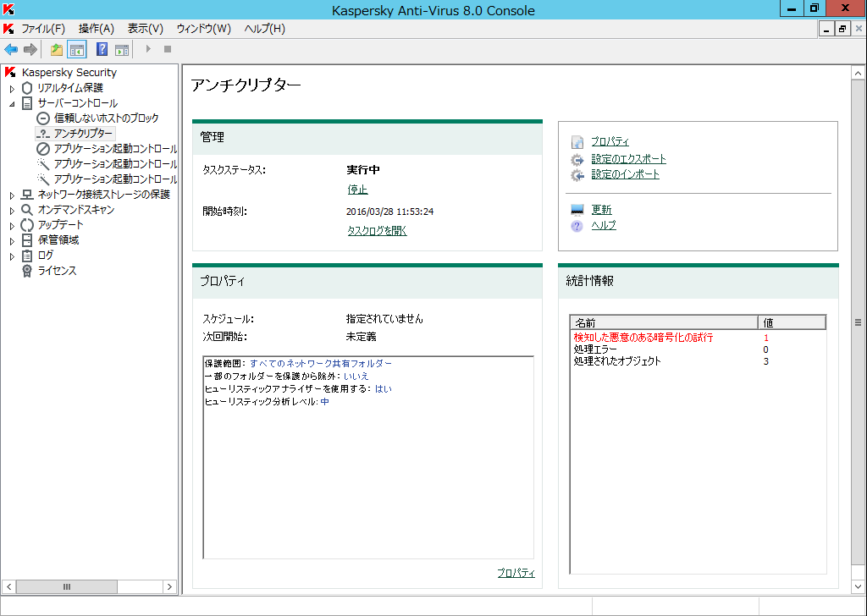The image size is (867, 616).
Task: Go up one level with folder icon
Action: tap(57, 50)
